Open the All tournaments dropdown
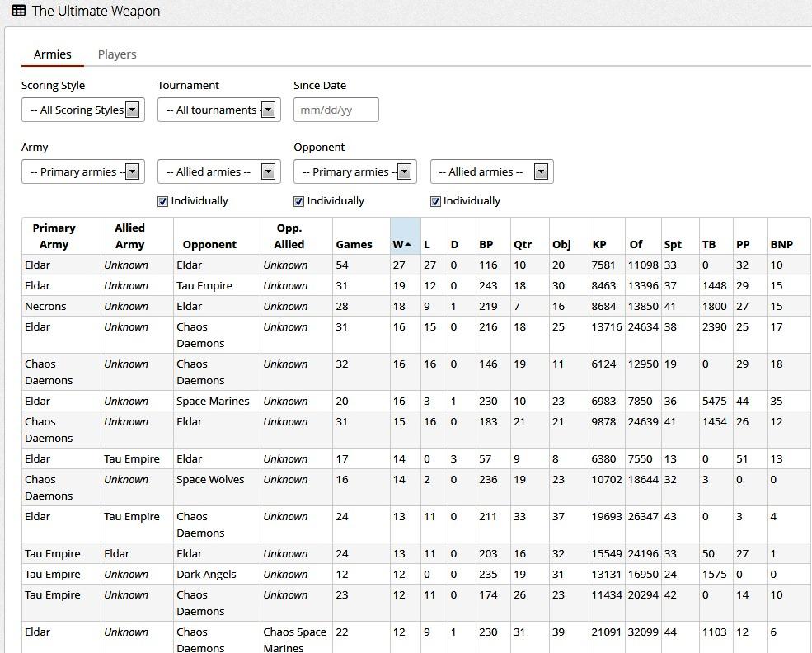 point(219,110)
